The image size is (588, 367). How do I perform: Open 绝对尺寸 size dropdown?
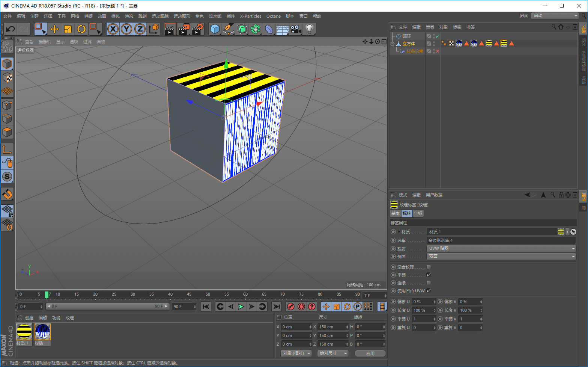(x=333, y=353)
